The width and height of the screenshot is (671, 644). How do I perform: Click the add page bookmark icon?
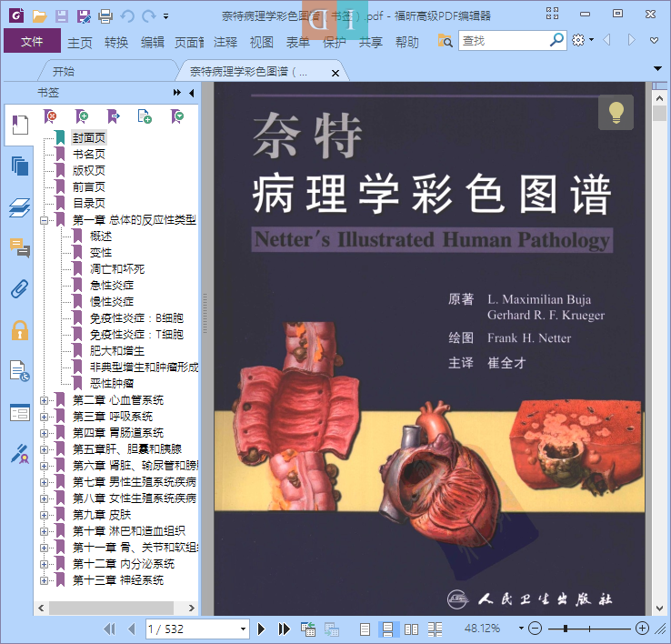(145, 116)
